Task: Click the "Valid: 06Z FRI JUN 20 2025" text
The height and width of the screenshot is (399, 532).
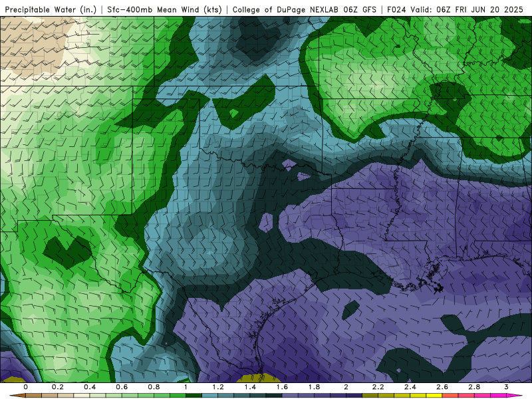Action: pyautogui.click(x=467, y=10)
